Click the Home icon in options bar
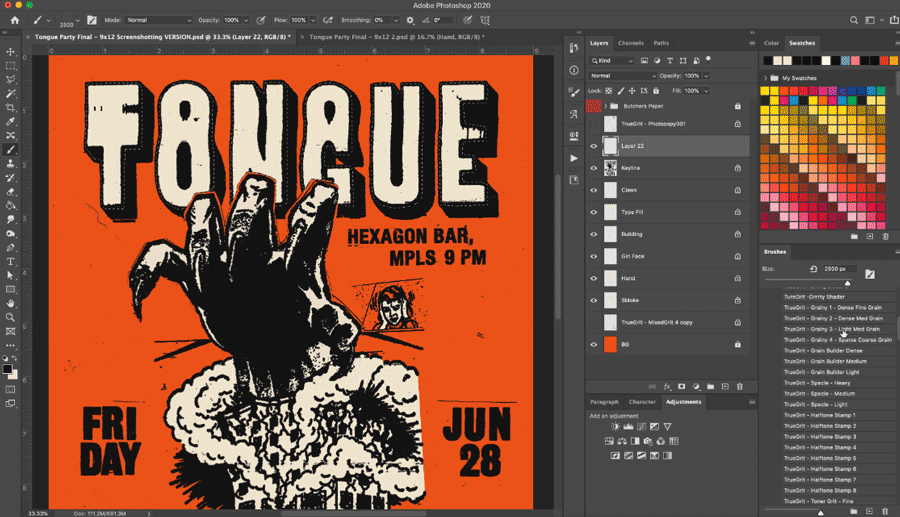This screenshot has width=900, height=517. tap(14, 19)
